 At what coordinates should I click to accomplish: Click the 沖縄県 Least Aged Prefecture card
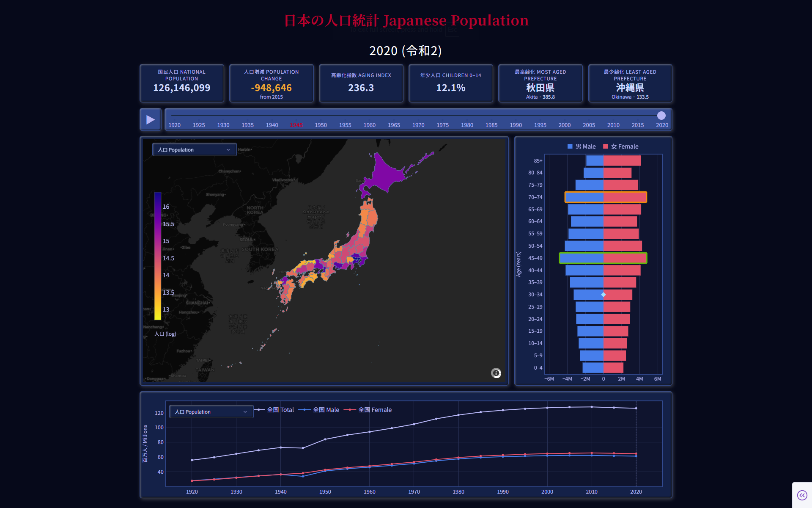[x=630, y=83]
